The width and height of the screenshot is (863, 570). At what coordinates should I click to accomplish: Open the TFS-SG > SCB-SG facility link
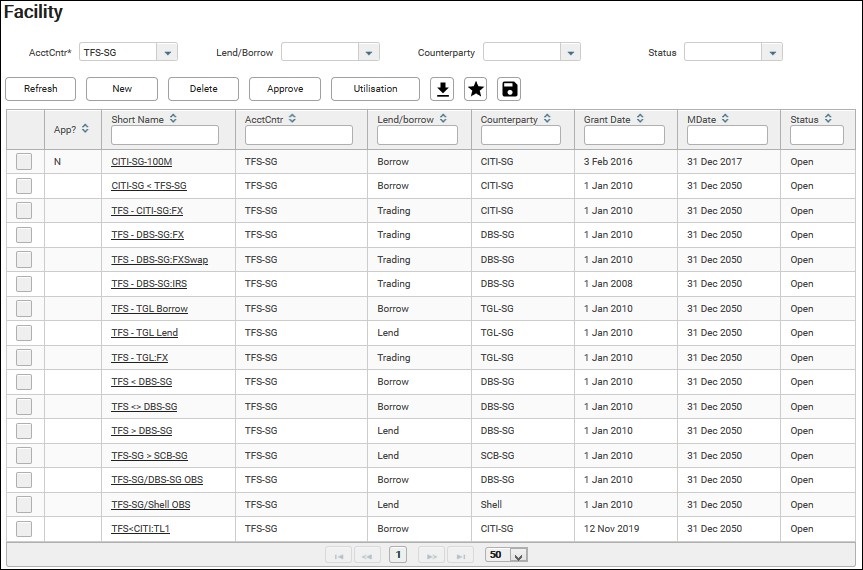click(x=149, y=456)
